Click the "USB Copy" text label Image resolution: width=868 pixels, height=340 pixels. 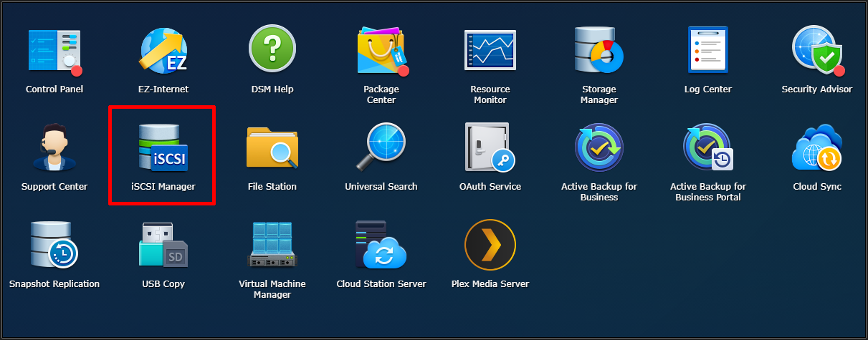(163, 284)
